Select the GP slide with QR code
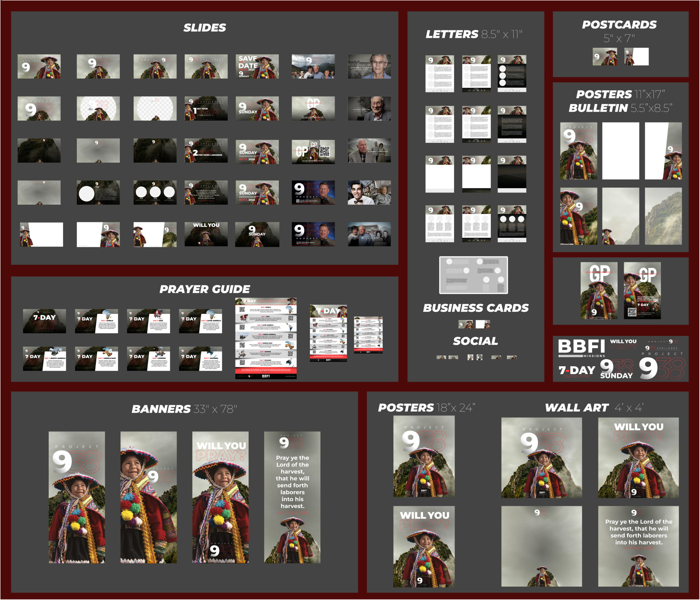This screenshot has width=700, height=600. pos(313,152)
